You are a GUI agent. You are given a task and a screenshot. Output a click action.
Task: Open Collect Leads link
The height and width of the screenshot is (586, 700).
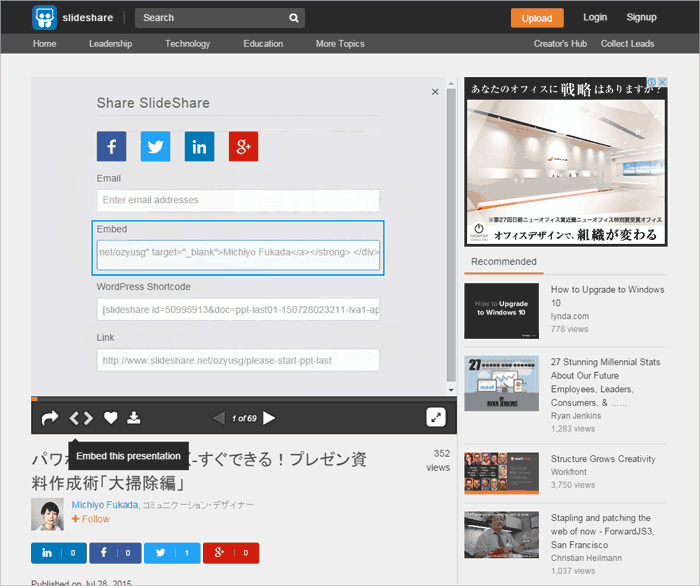click(x=627, y=44)
